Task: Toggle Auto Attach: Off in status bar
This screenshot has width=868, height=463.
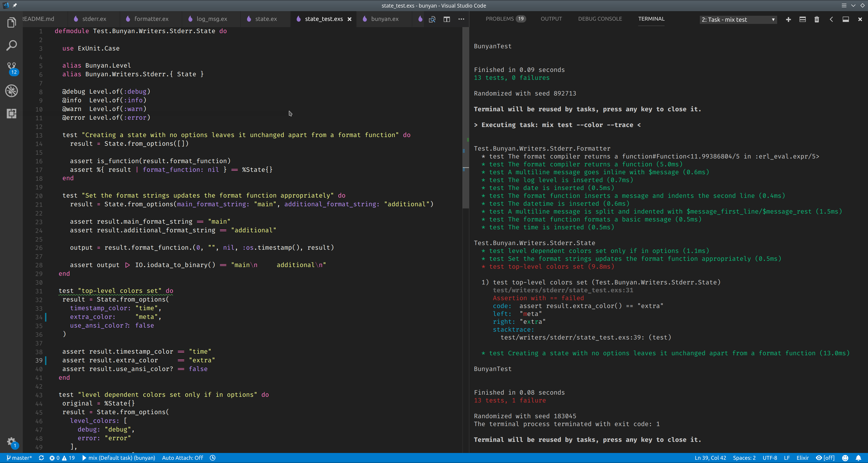Action: click(x=182, y=458)
